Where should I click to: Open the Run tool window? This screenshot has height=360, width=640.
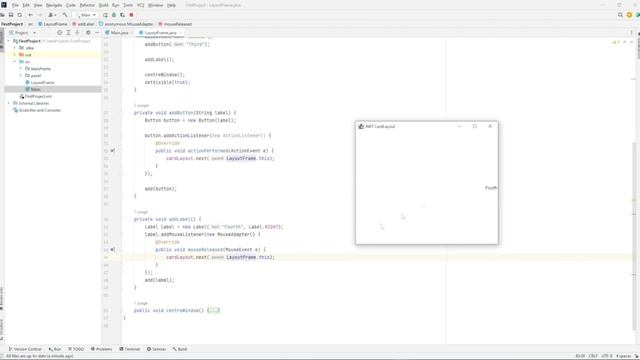click(x=55, y=349)
